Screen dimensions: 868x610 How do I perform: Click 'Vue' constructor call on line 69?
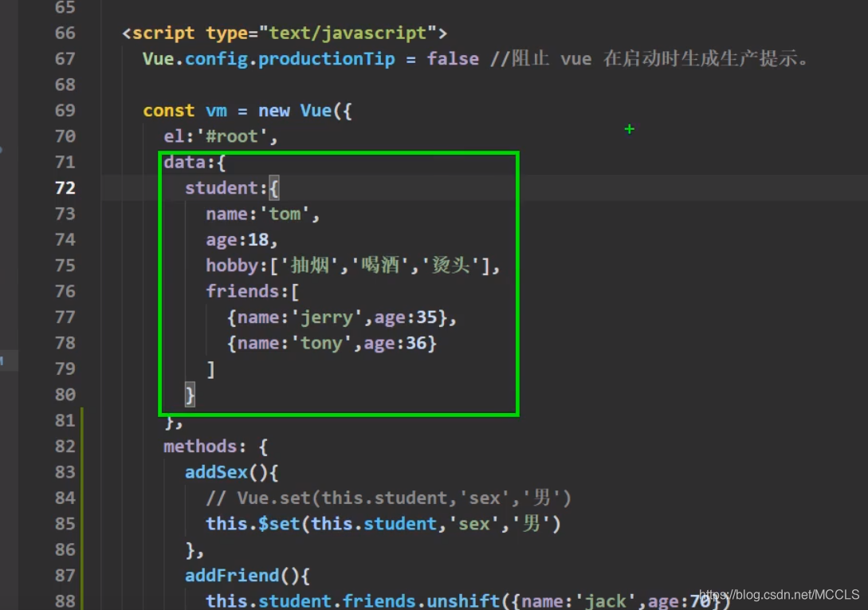[316, 111]
